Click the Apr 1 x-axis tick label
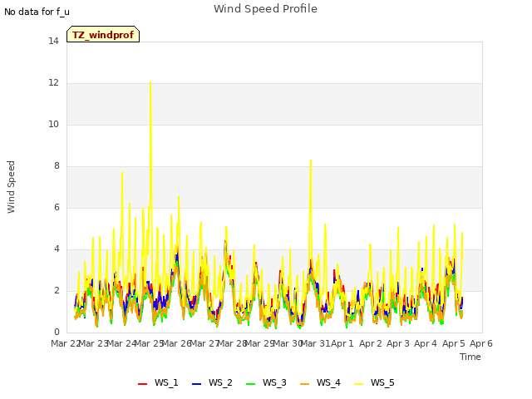This screenshot has width=532, height=399. [342, 343]
